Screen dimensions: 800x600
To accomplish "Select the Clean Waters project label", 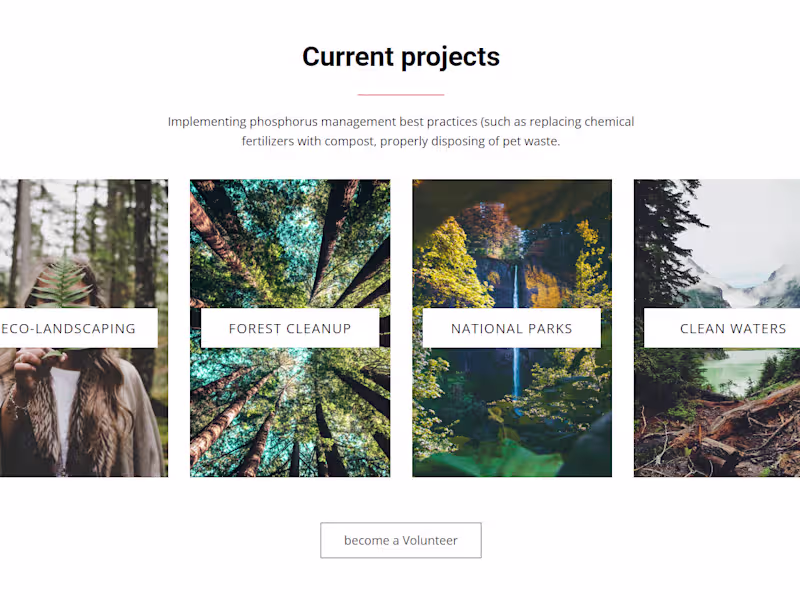I will [x=732, y=328].
